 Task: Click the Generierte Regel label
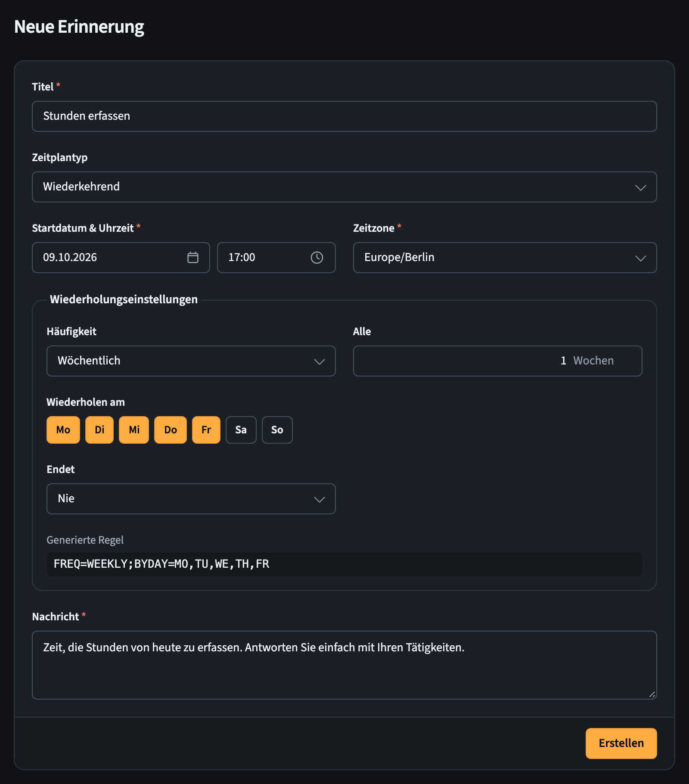pyautogui.click(x=85, y=540)
